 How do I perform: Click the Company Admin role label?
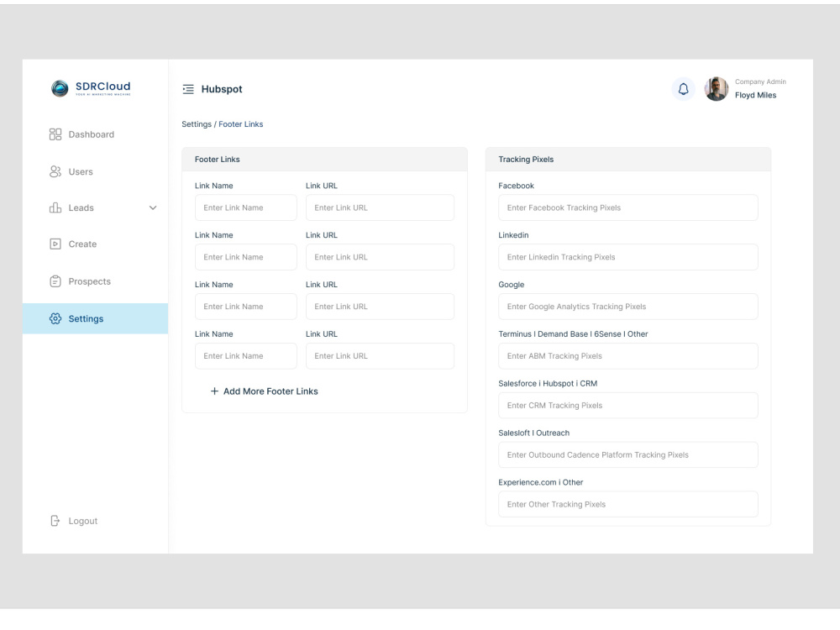[x=760, y=82]
